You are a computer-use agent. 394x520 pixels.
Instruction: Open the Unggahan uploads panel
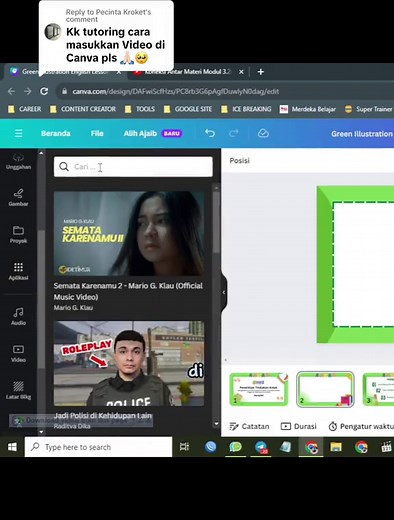click(x=18, y=162)
